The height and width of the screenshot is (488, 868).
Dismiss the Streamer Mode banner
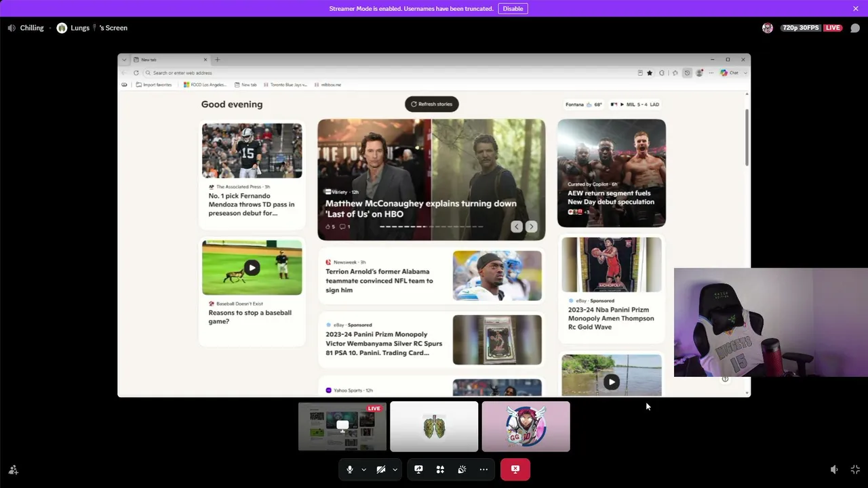coord(856,8)
